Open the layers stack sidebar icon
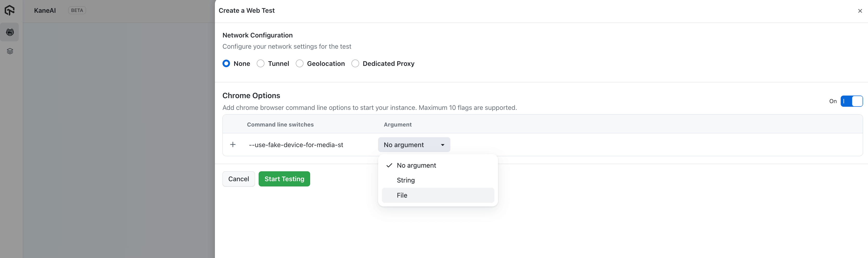Image resolution: width=868 pixels, height=258 pixels. (10, 51)
